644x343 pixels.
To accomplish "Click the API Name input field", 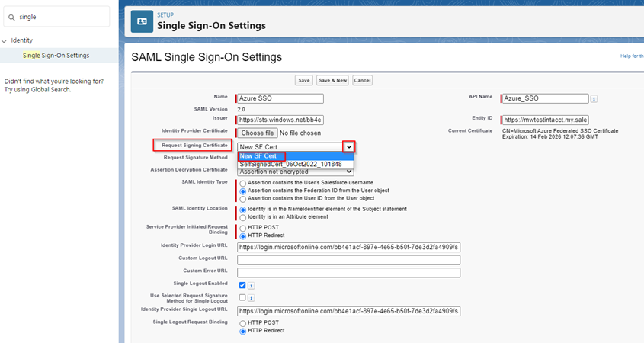I will click(x=546, y=98).
